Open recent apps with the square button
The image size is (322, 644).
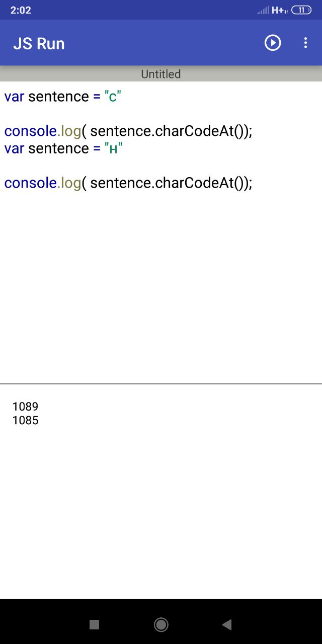tap(94, 625)
